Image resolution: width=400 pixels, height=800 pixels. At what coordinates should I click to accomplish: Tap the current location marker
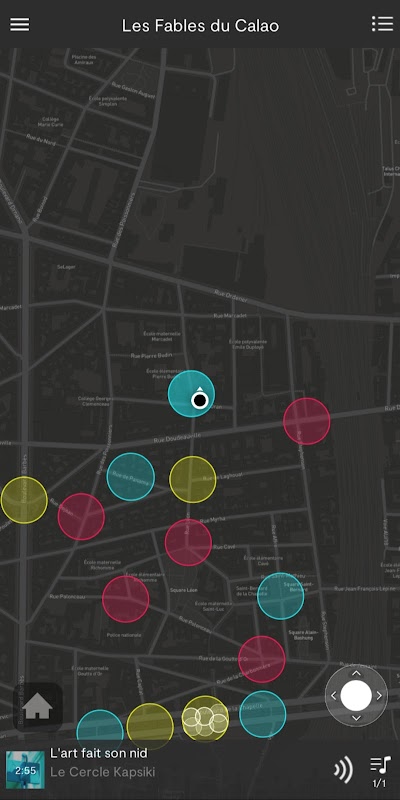(x=199, y=400)
